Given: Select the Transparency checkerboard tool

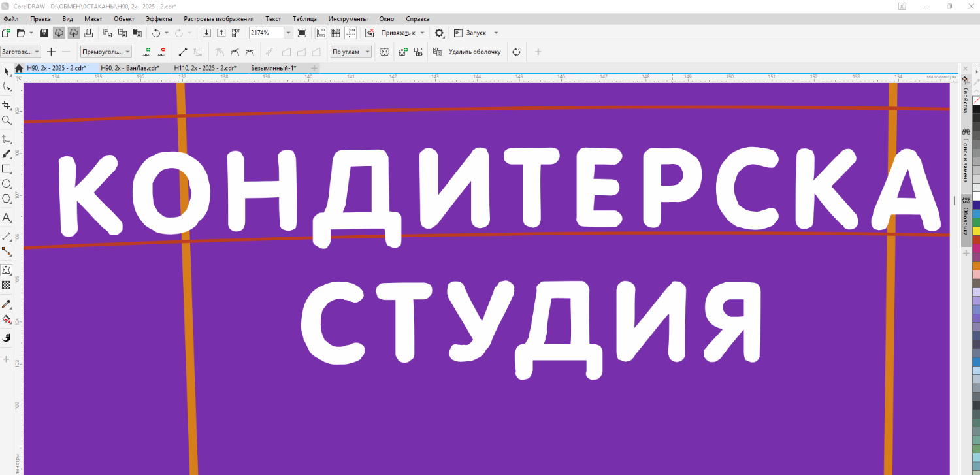Looking at the screenshot, I should click(x=7, y=285).
